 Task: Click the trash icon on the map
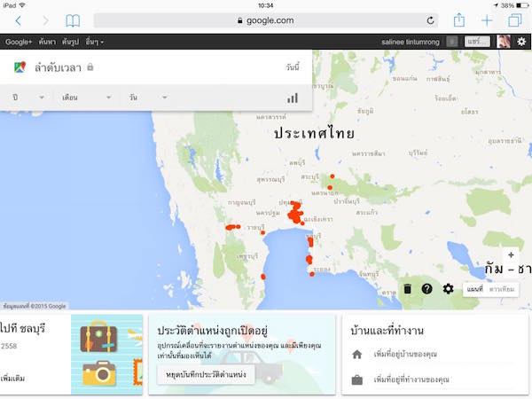pyautogui.click(x=407, y=289)
